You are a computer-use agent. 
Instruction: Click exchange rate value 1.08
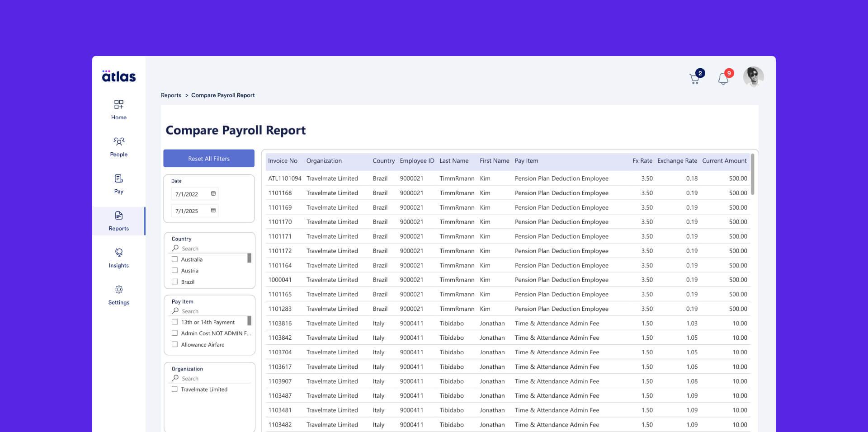coord(692,381)
